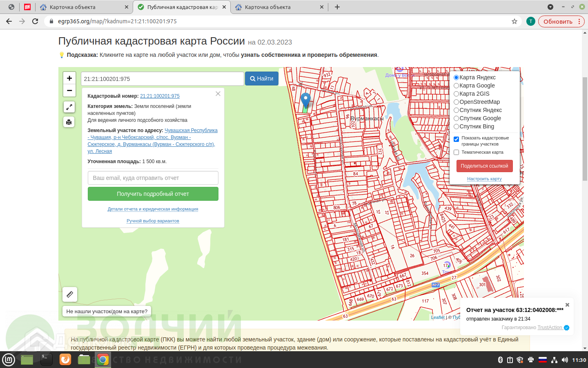
Task: Open a new browser tab
Action: pos(337,7)
